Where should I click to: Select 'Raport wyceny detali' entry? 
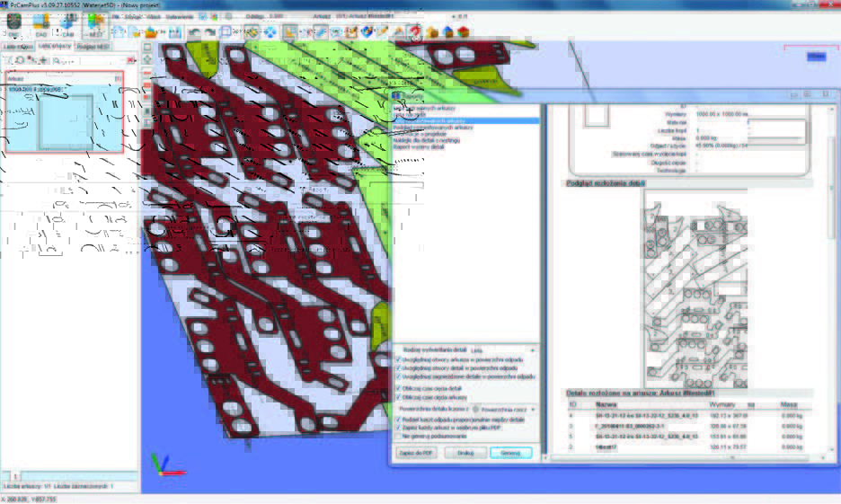(419, 147)
